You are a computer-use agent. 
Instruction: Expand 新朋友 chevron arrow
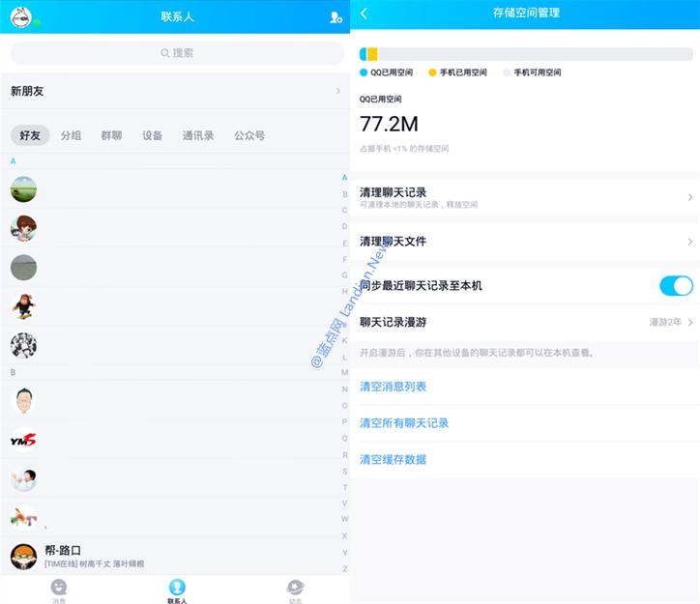tap(338, 91)
